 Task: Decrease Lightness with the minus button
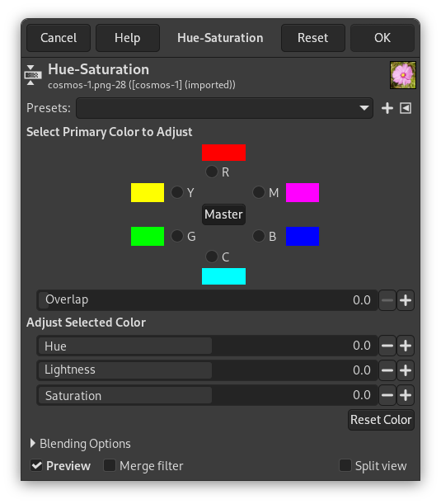coord(387,370)
